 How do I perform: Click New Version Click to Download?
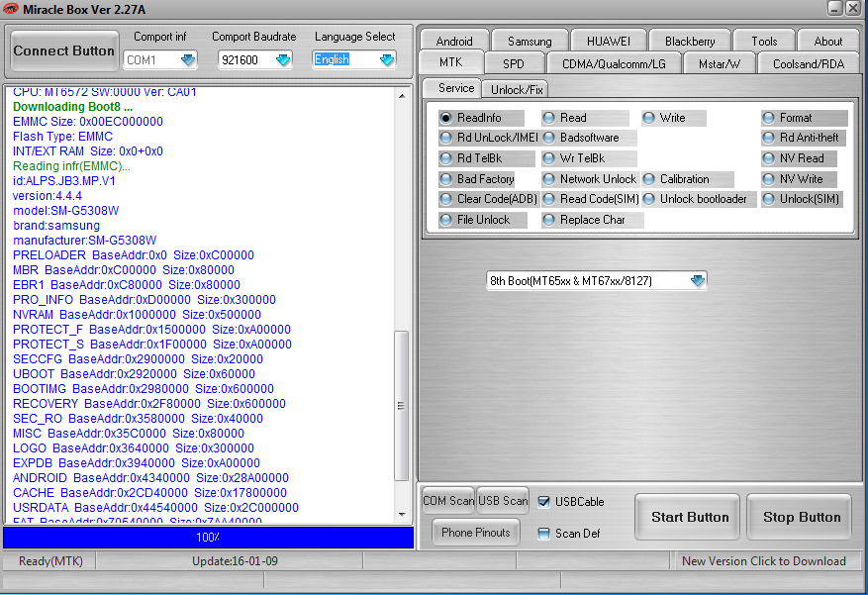tap(763, 561)
